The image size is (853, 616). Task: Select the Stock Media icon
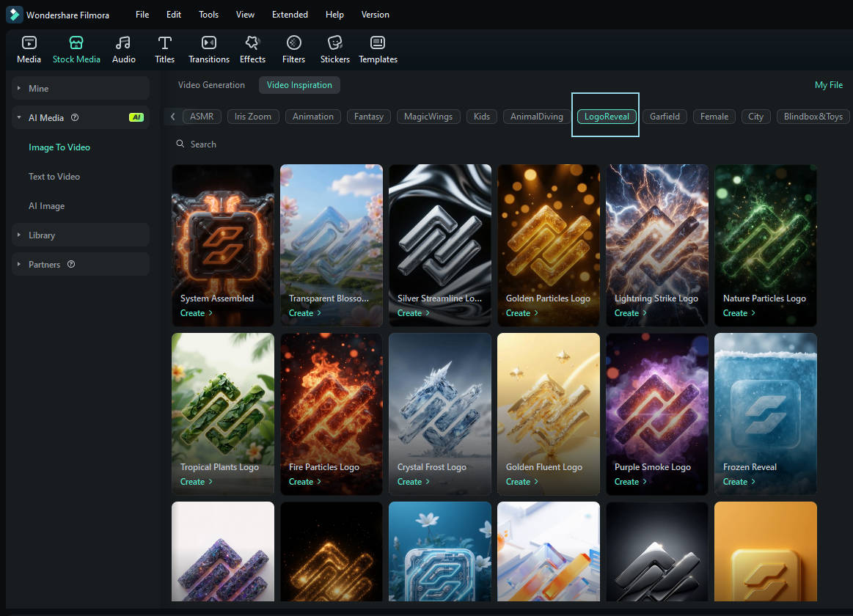tap(76, 43)
